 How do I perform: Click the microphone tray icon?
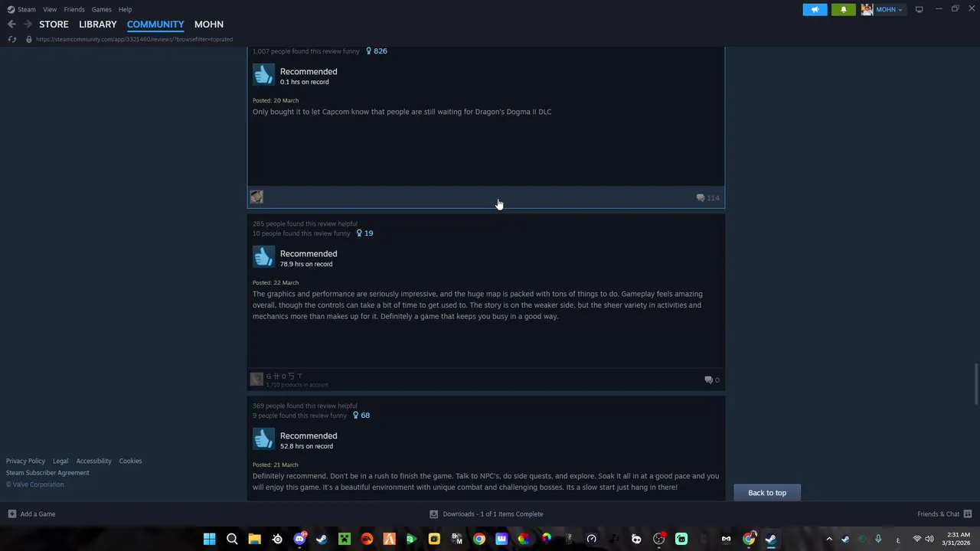[878, 539]
